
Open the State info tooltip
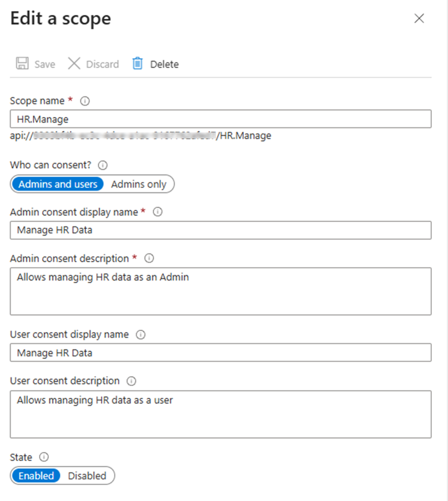pos(43,457)
